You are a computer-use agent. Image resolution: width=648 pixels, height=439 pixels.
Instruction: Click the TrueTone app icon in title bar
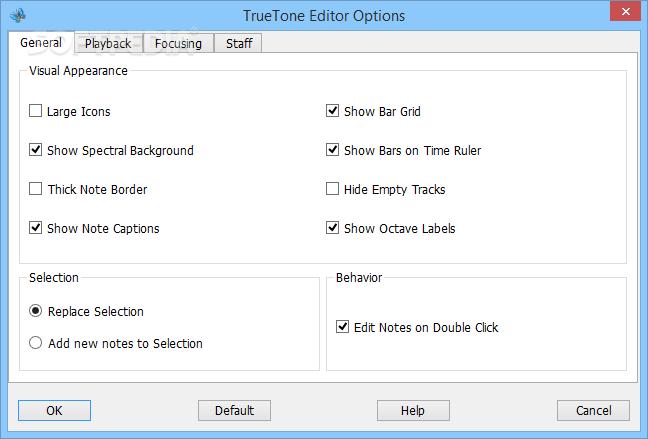pos(19,16)
